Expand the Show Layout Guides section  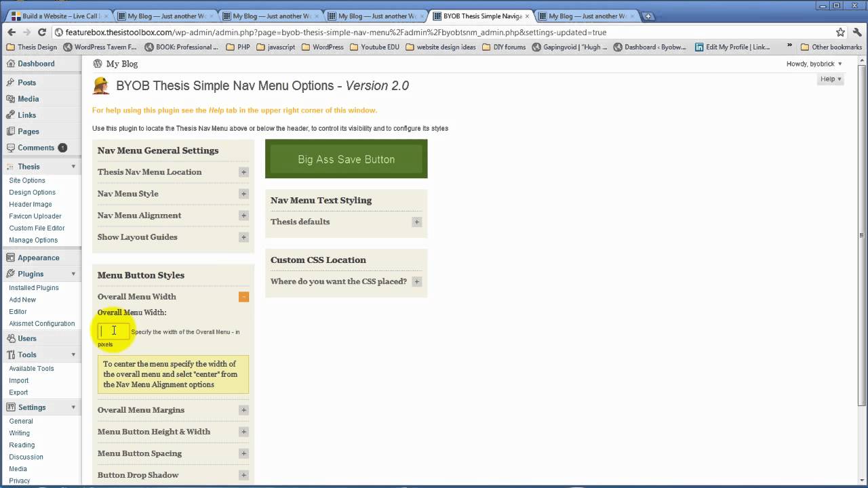[243, 237]
